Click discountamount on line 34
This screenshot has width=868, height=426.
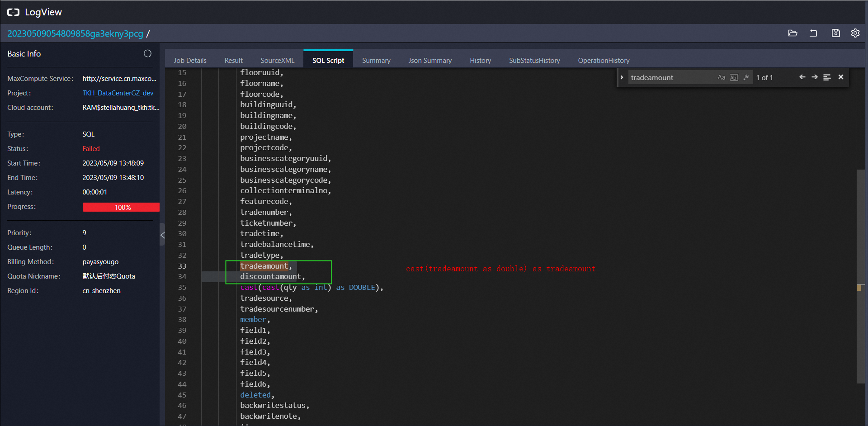pos(270,277)
